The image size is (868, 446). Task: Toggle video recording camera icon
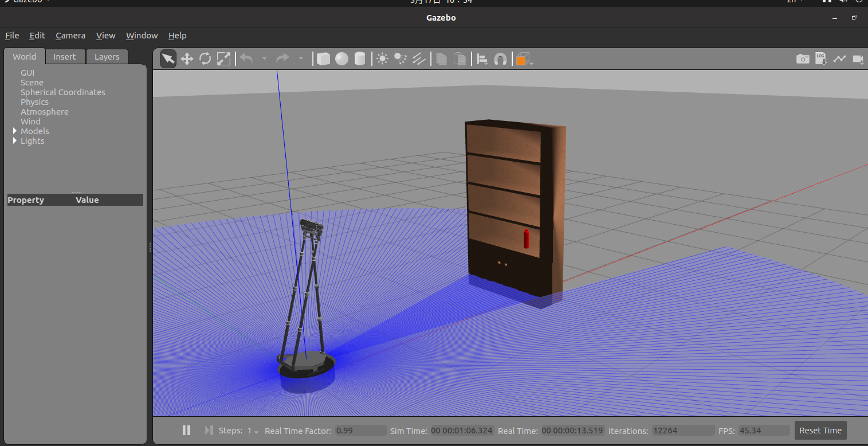pyautogui.click(x=858, y=58)
